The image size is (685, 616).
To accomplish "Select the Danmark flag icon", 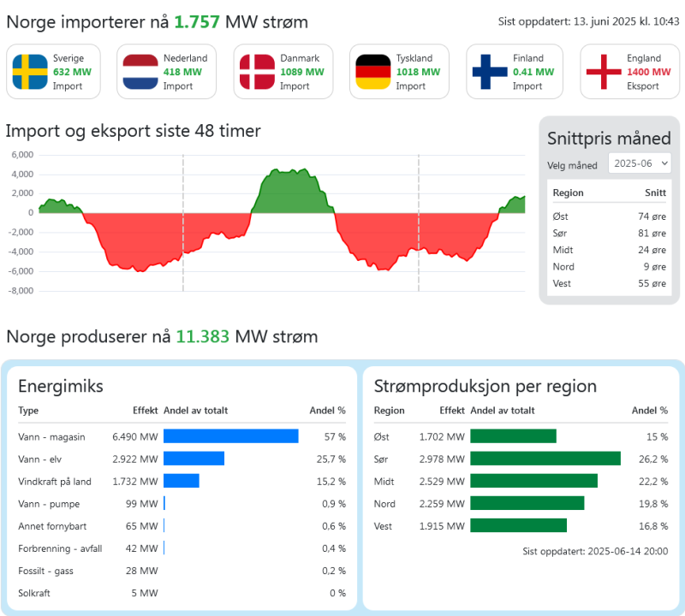I will pos(259,71).
